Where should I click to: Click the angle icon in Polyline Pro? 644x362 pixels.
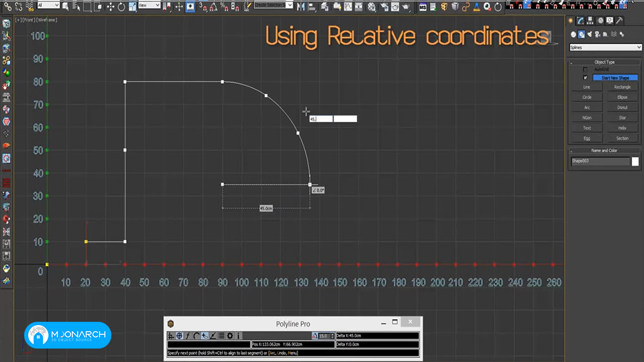click(213, 336)
